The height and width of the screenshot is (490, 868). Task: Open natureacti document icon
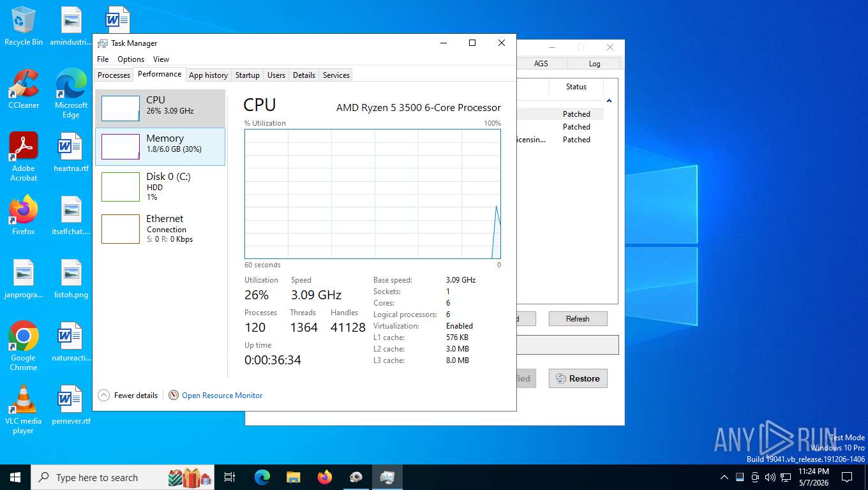[x=71, y=342]
